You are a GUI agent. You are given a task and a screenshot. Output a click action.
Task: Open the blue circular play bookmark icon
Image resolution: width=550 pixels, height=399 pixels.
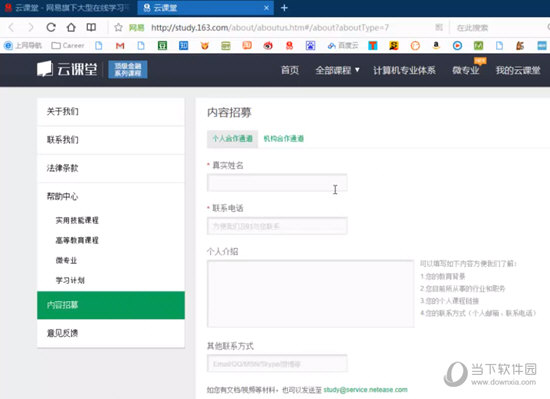point(457,46)
